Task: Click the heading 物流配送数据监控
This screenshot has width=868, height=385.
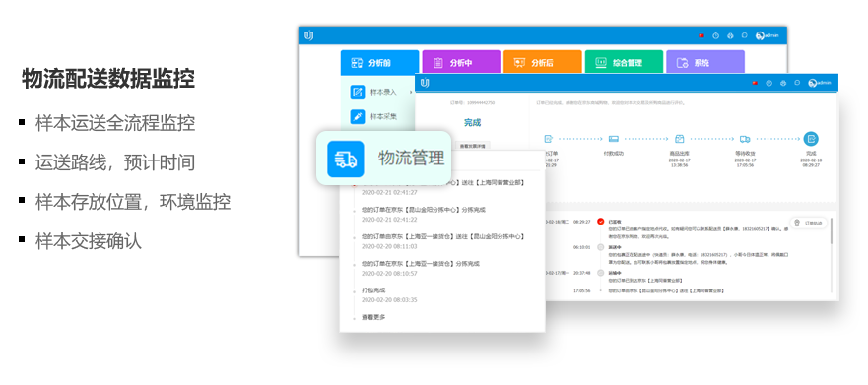Action: pyautogui.click(x=108, y=78)
